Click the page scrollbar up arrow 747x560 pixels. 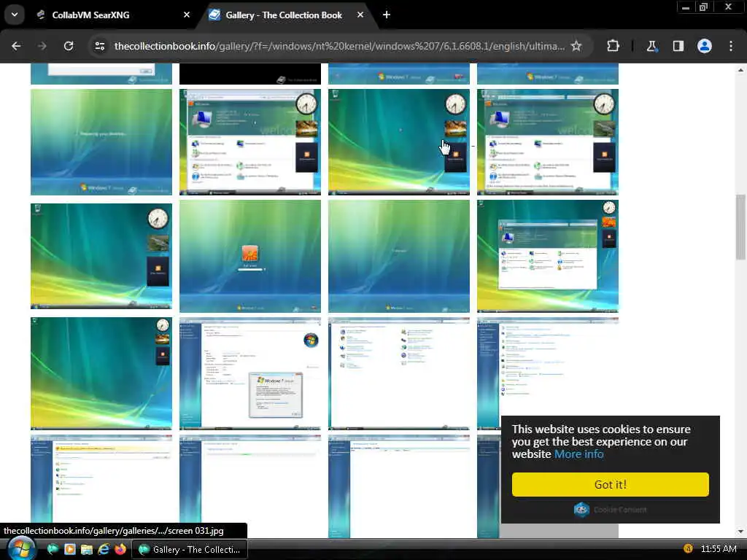click(x=740, y=69)
